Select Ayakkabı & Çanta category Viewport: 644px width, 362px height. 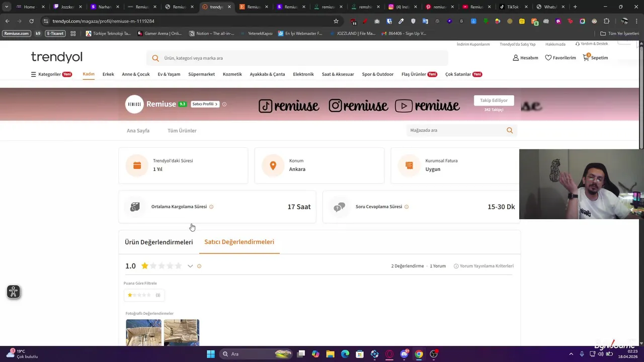click(x=267, y=74)
